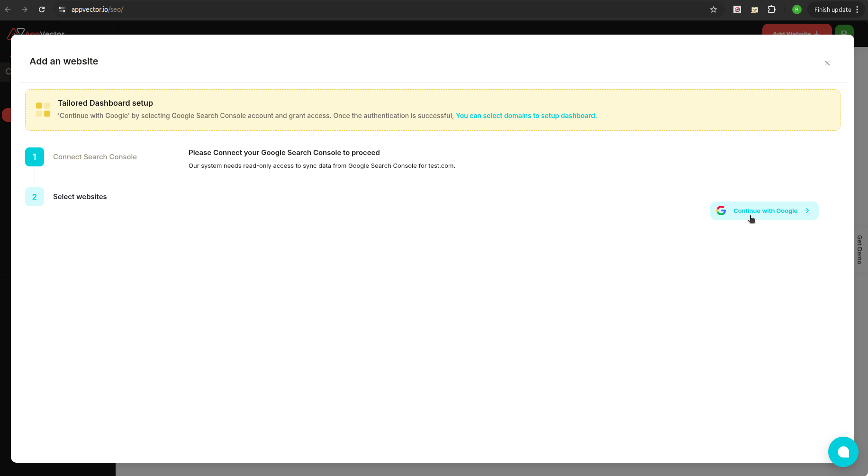The width and height of the screenshot is (868, 476).
Task: Click the Google icon on the Continue button
Action: point(721,211)
